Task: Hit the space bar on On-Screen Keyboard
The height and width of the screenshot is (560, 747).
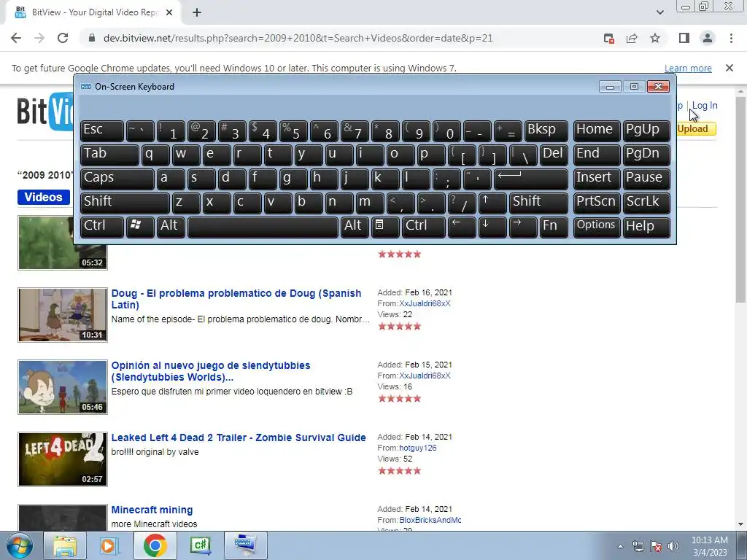Action: point(263,227)
